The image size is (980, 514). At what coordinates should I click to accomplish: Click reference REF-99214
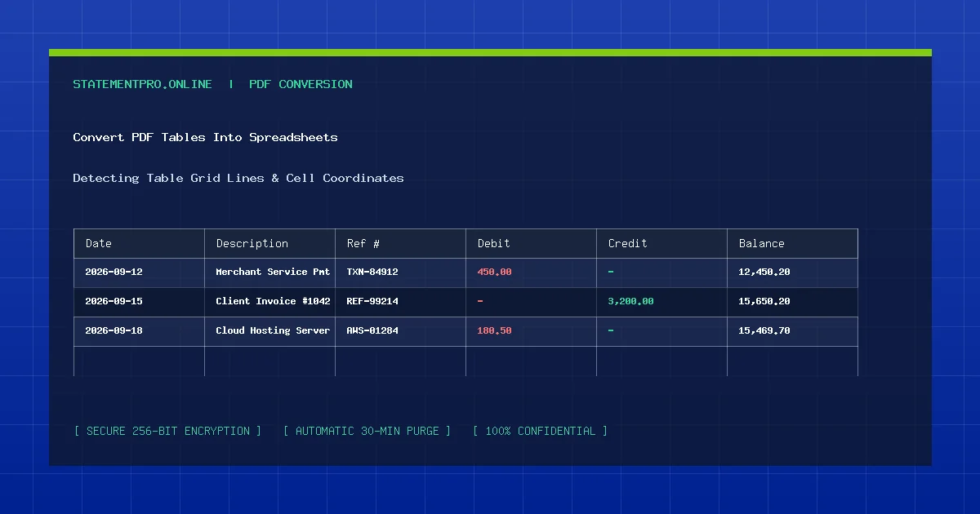coord(372,301)
